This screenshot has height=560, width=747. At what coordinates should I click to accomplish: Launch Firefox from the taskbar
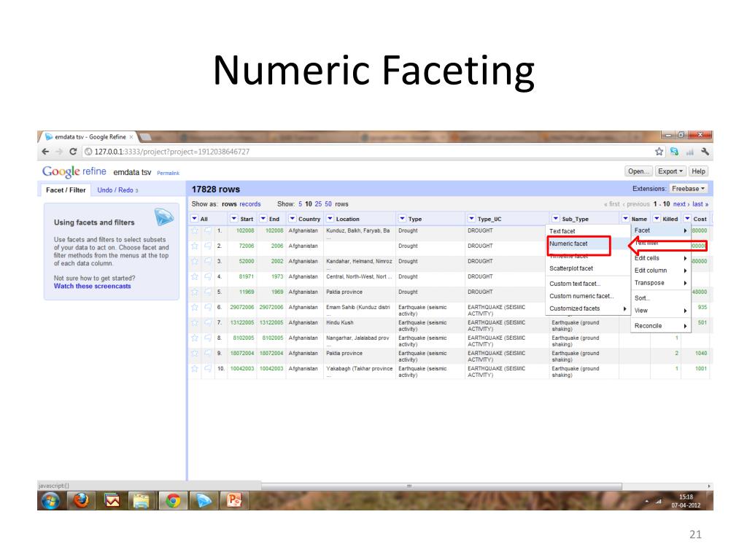click(81, 500)
